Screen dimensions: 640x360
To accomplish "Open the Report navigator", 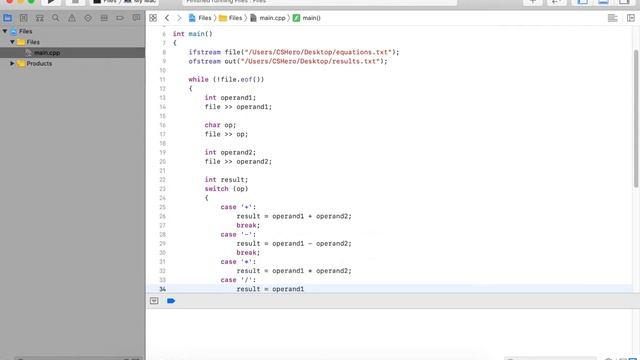I will pyautogui.click(x=136, y=18).
